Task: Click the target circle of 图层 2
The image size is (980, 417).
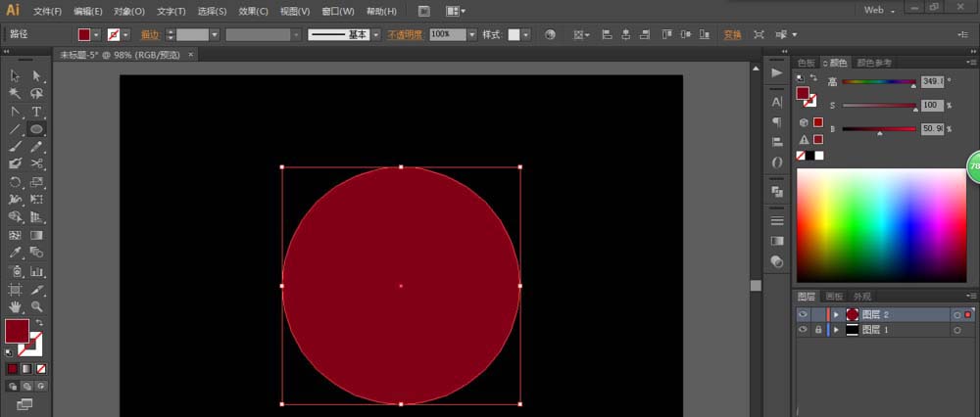Action: 956,314
